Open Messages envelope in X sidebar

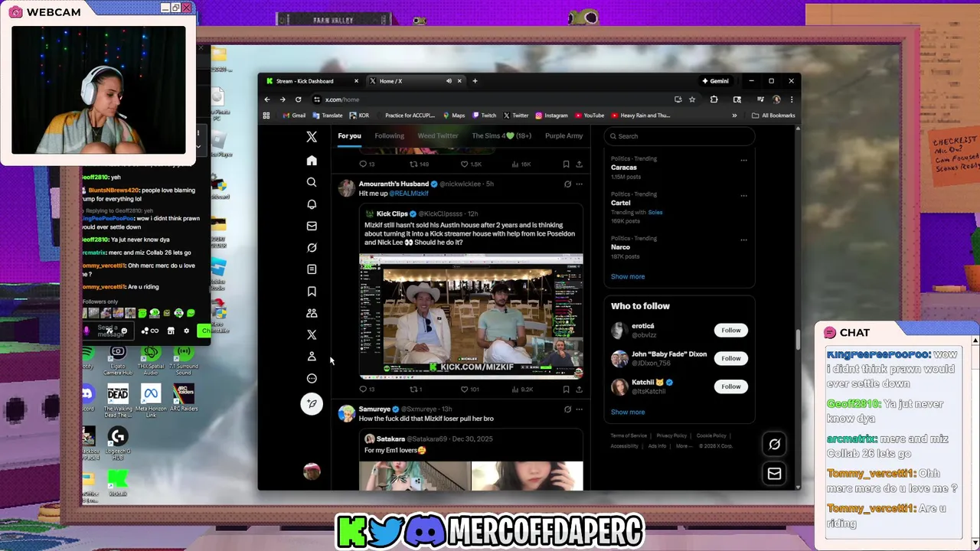click(x=312, y=226)
